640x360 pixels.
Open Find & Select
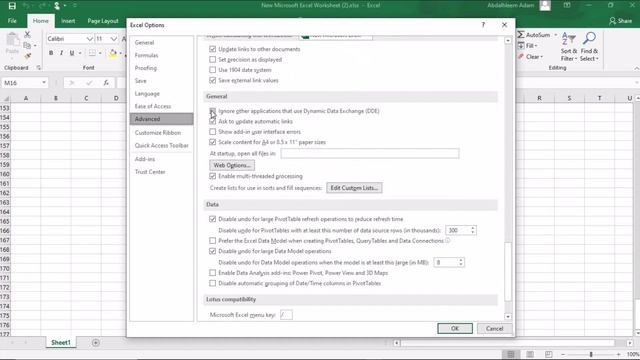click(589, 47)
